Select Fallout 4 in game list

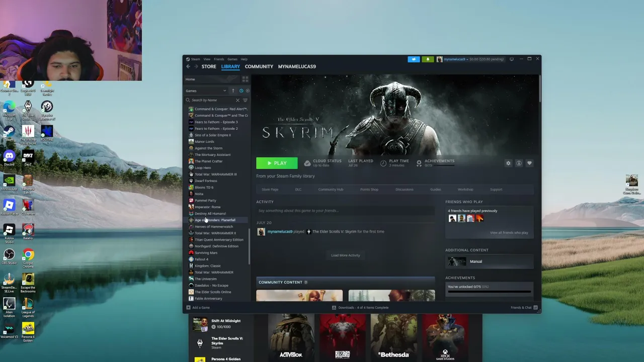[201, 259]
